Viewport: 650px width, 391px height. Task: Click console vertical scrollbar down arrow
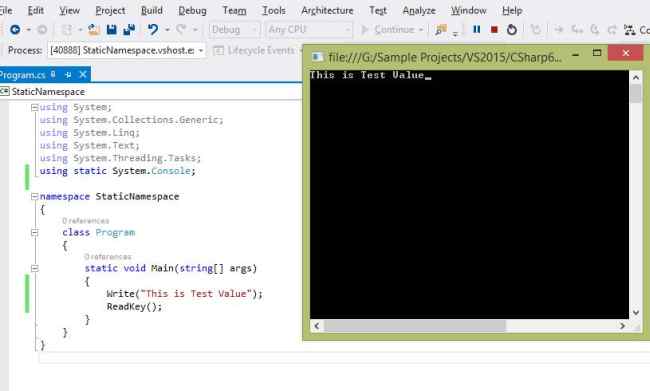tap(636, 313)
